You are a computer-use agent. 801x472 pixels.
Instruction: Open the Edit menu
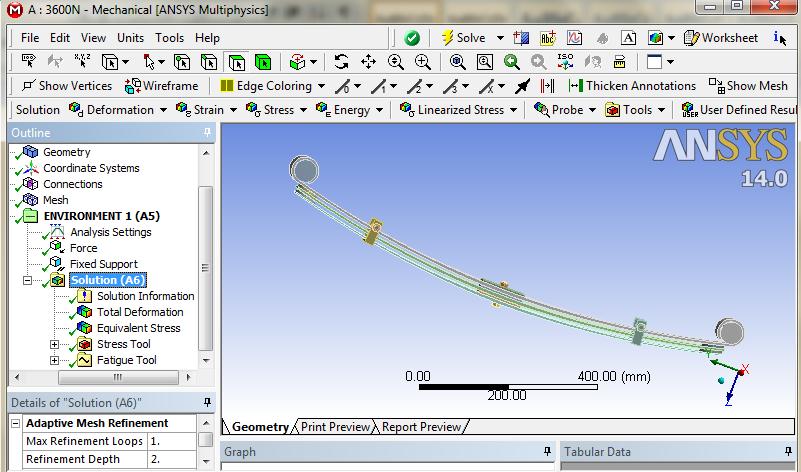pos(60,38)
